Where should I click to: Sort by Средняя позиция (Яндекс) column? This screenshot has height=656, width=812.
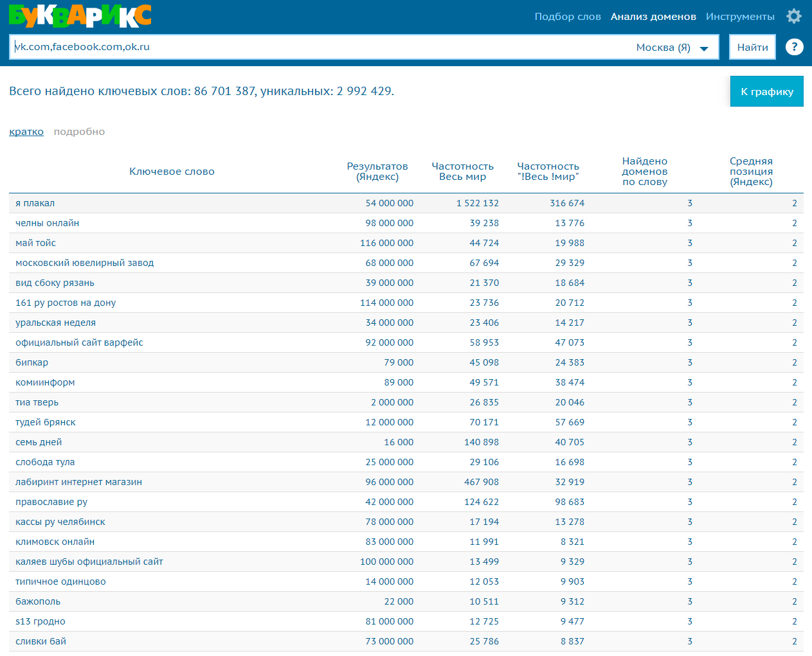[751, 172]
